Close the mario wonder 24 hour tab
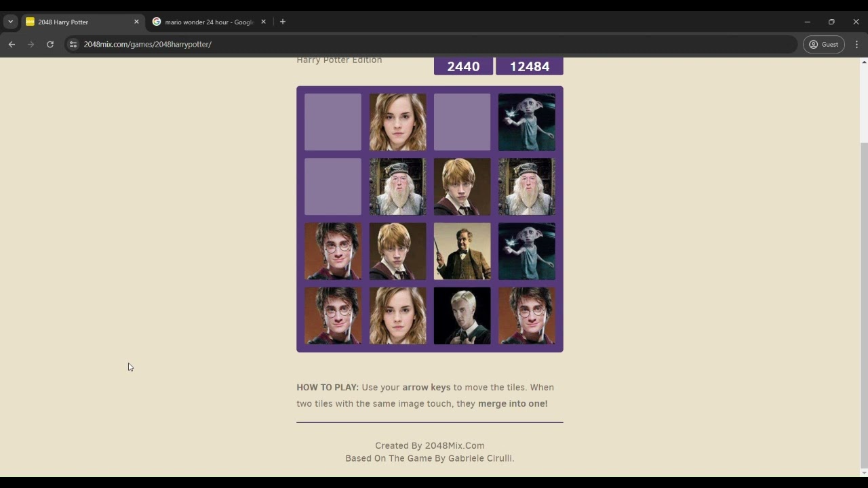The width and height of the screenshot is (868, 488). point(263,22)
